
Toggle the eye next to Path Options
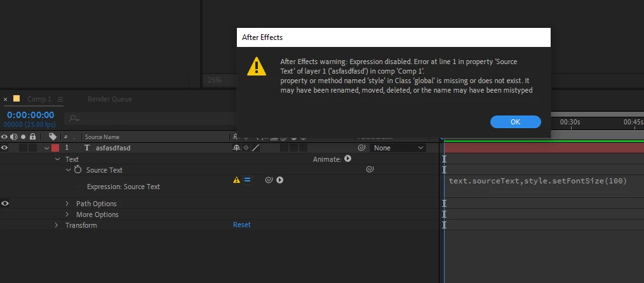pos(4,204)
